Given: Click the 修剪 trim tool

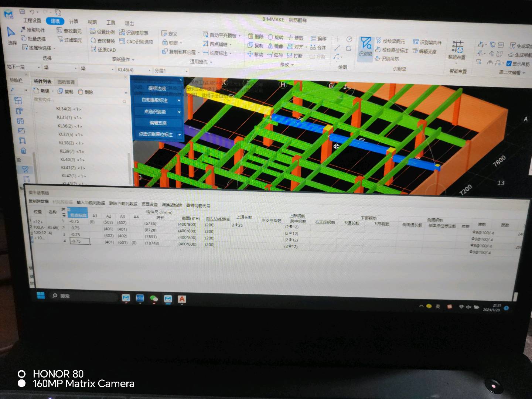Looking at the screenshot, I should [x=296, y=38].
